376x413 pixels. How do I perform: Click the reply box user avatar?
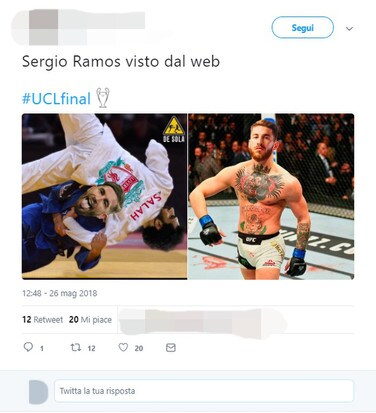38,391
